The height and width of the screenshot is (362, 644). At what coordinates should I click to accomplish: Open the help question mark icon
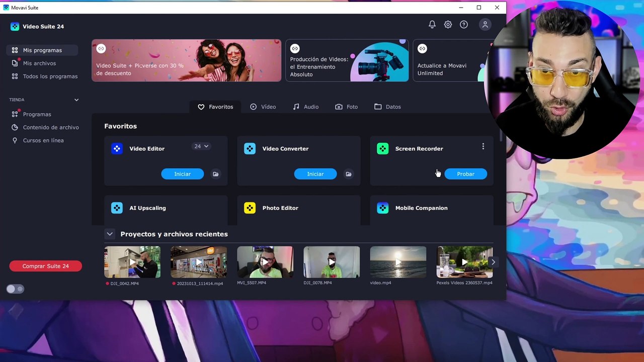click(x=464, y=25)
